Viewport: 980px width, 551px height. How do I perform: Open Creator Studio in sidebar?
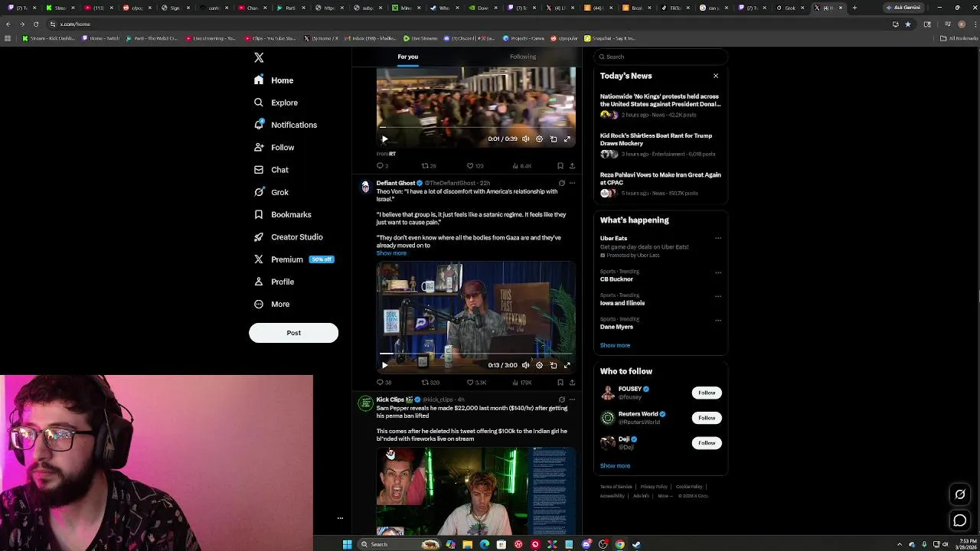point(289,237)
